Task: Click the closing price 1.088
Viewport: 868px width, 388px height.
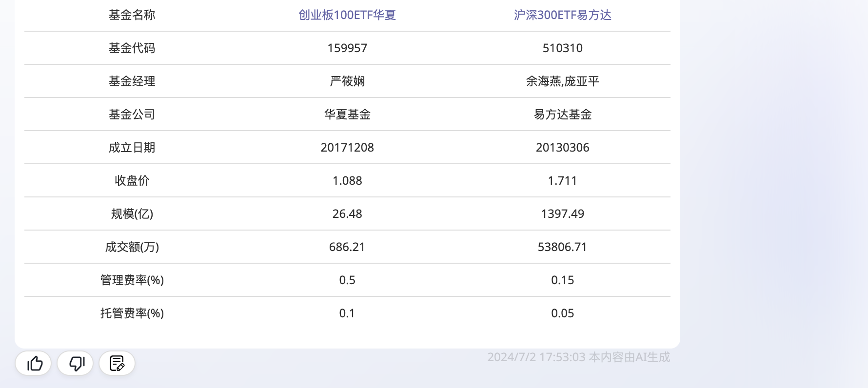Action: (347, 181)
